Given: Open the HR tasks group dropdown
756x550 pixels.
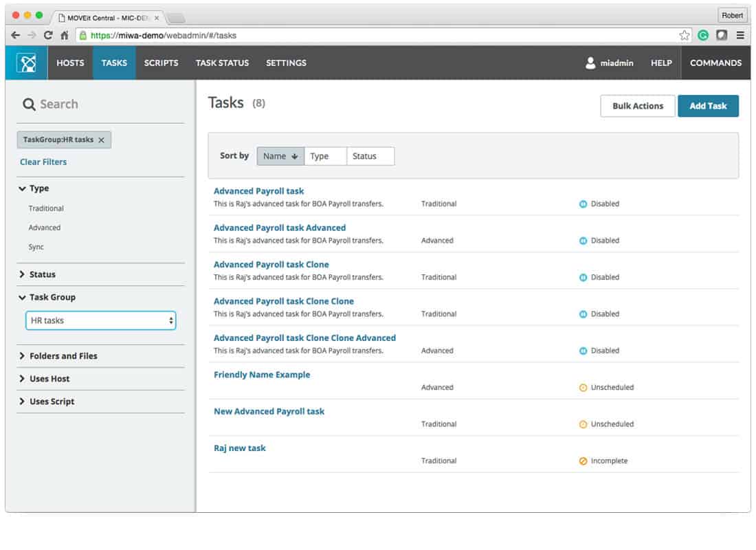Looking at the screenshot, I should [100, 320].
